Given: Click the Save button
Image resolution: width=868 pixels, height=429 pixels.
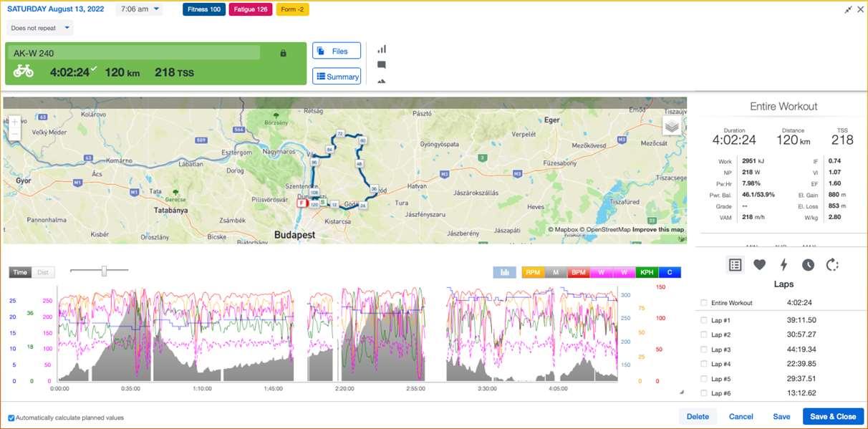Looking at the screenshot, I should pos(781,416).
